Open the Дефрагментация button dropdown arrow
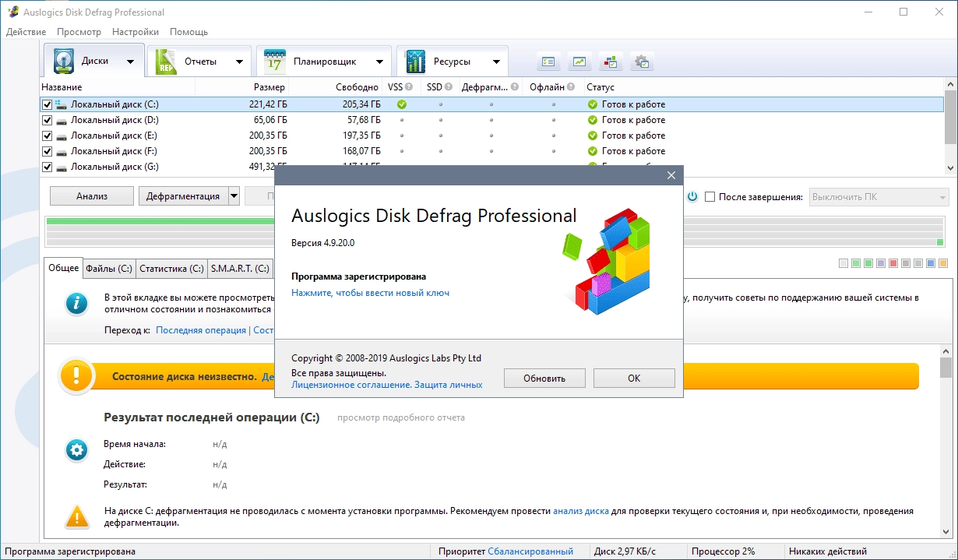Screen dimensions: 958x560 [x=234, y=196]
